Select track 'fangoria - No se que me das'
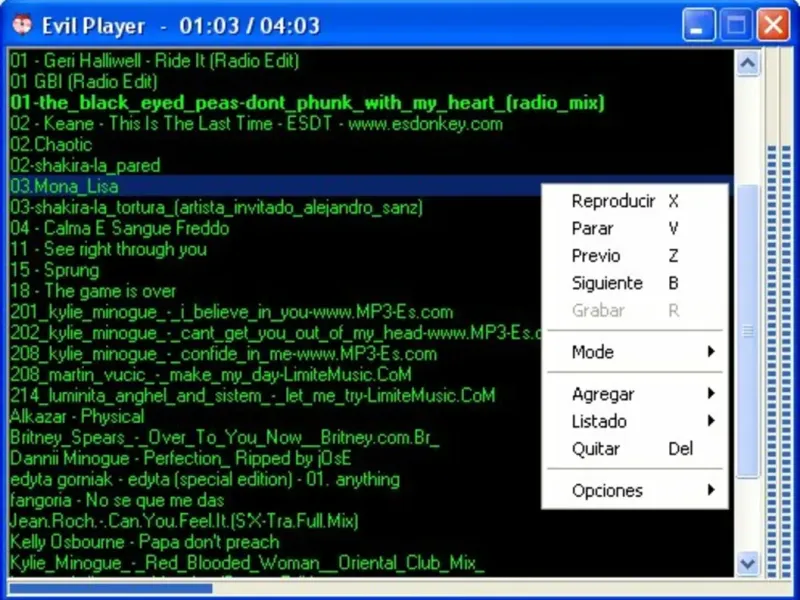 tap(117, 500)
